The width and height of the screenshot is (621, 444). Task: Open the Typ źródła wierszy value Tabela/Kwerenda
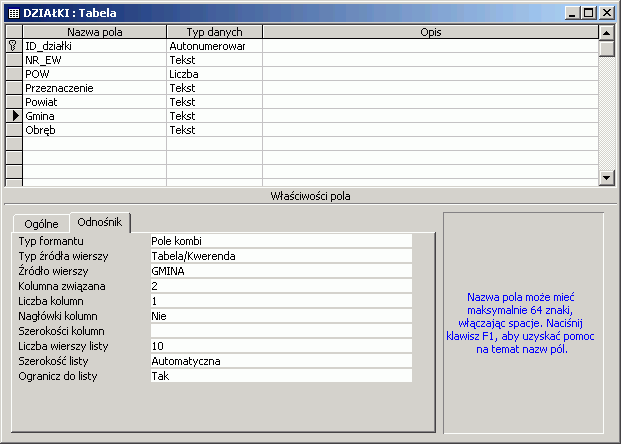click(x=280, y=256)
